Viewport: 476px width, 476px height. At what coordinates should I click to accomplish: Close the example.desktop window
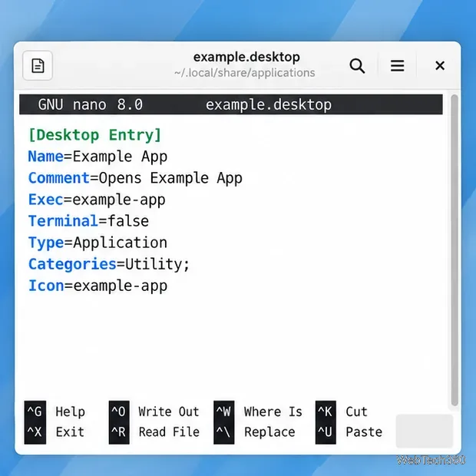coord(440,65)
